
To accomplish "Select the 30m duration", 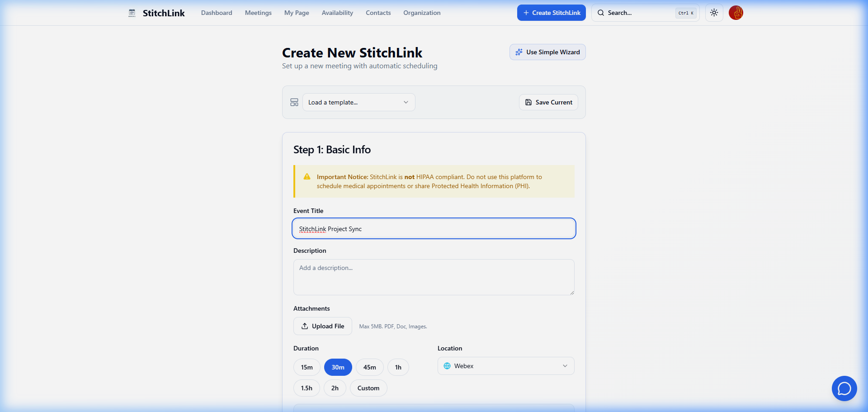I will pos(338,367).
